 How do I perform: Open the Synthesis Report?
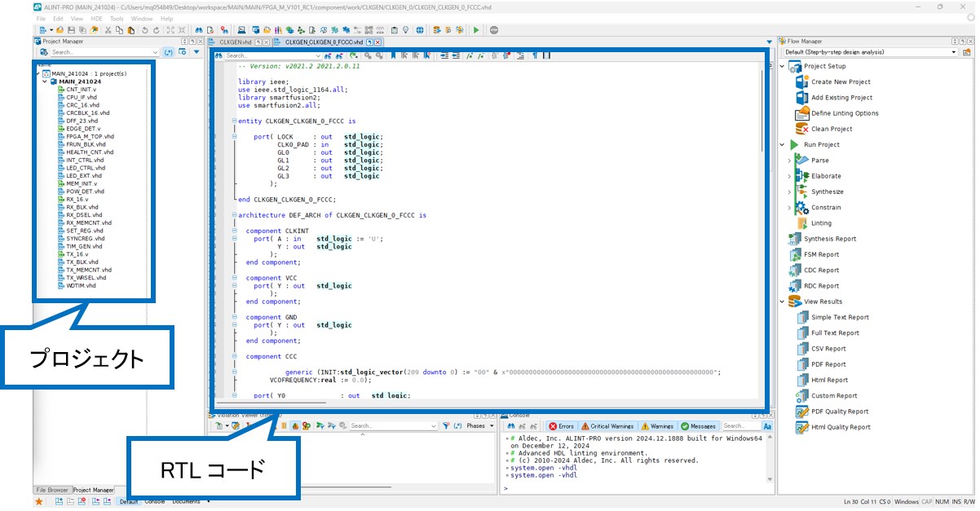tap(830, 239)
